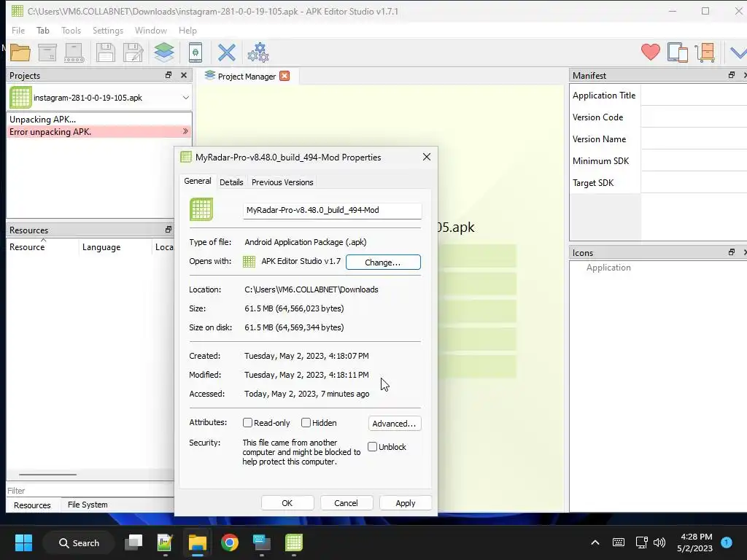Screen dimensions: 747x560
Task: Undock the Projects panel
Action: click(x=169, y=75)
